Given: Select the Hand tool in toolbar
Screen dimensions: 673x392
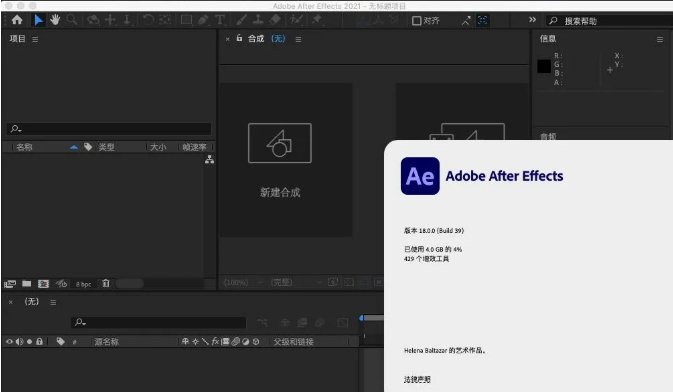Looking at the screenshot, I should coord(55,20).
